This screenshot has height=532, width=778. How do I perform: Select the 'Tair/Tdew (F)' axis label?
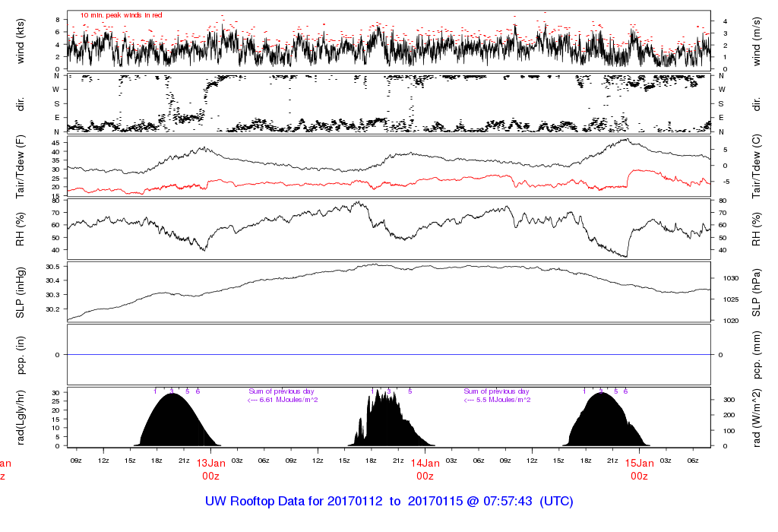tap(21, 166)
